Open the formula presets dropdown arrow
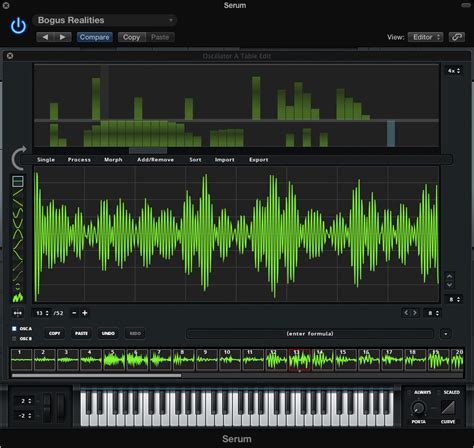 [446, 334]
